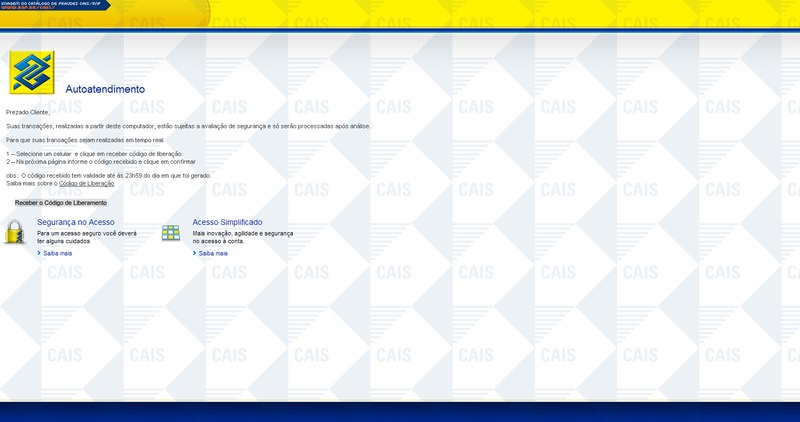Click the golden padlock security icon
Image resolution: width=800 pixels, height=422 pixels.
pyautogui.click(x=14, y=231)
